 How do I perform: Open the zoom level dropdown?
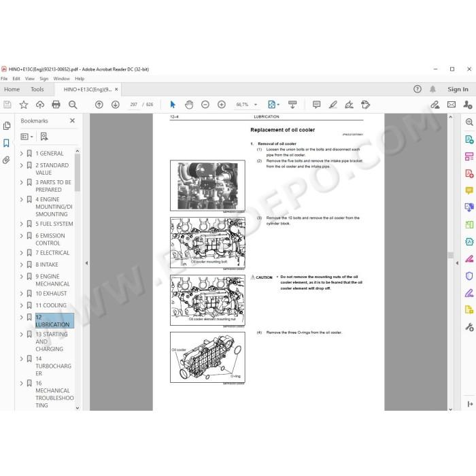pyautogui.click(x=256, y=105)
